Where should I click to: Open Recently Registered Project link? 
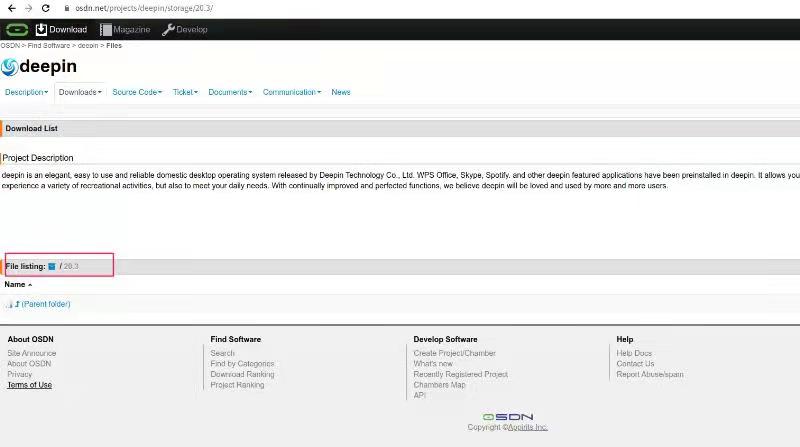coord(461,375)
